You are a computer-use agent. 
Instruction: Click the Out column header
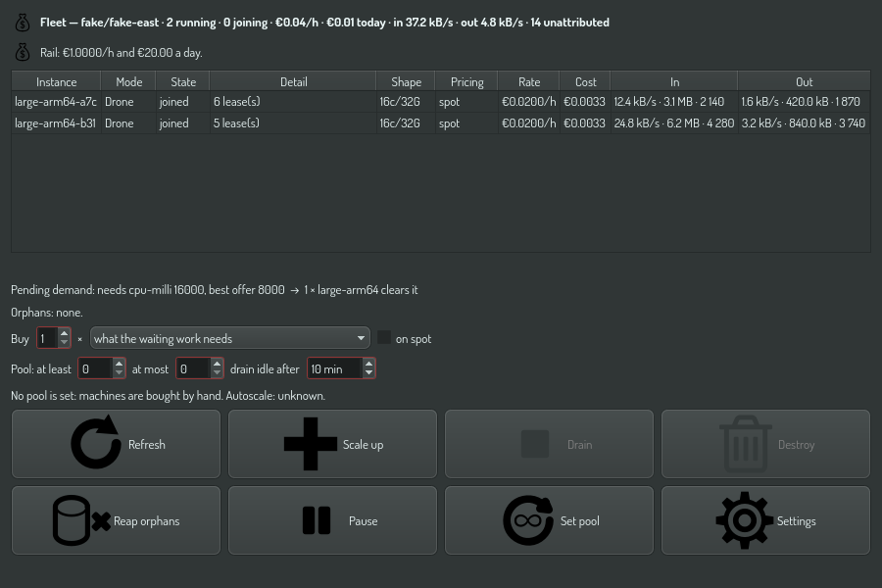point(804,81)
